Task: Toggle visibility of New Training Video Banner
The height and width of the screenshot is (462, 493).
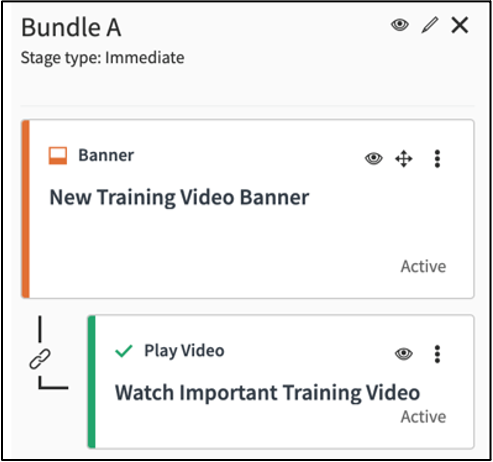Action: (x=374, y=158)
